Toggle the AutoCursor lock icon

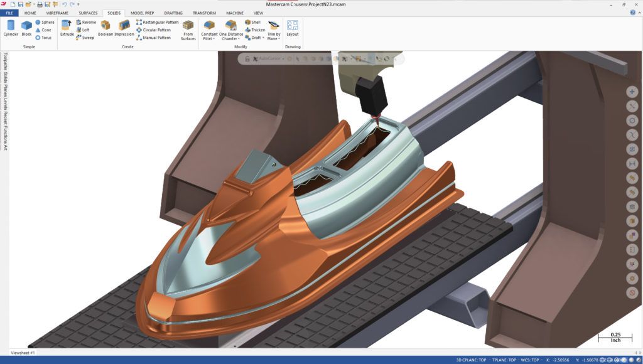(x=247, y=58)
